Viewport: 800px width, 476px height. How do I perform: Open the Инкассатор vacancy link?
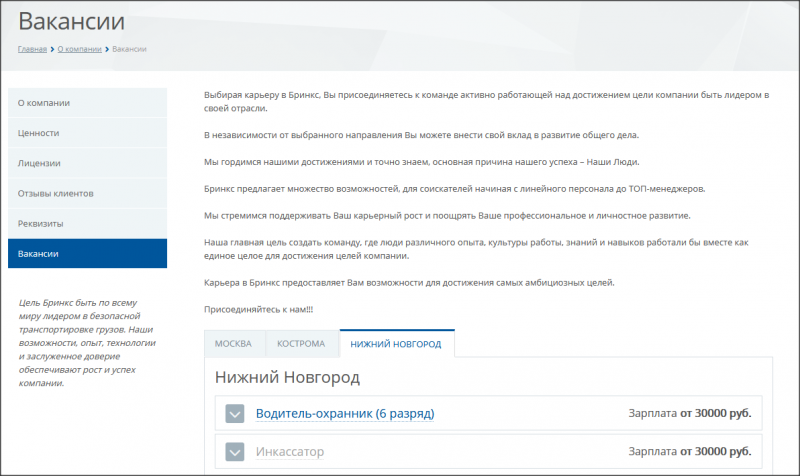tap(290, 452)
